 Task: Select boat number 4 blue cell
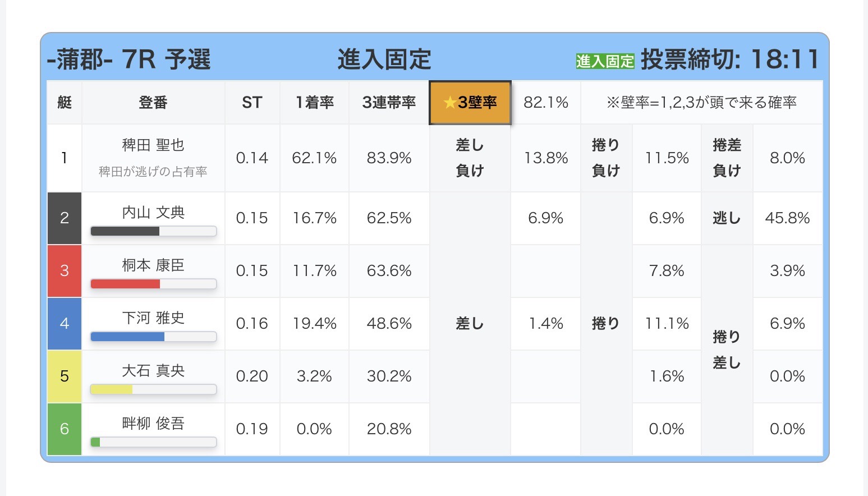point(65,324)
